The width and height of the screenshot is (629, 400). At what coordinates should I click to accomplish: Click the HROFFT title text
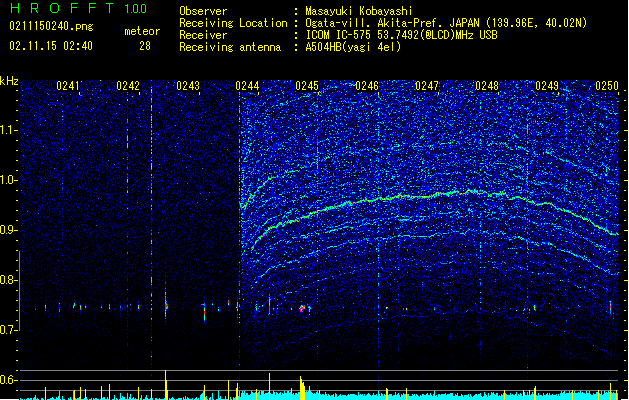click(62, 8)
